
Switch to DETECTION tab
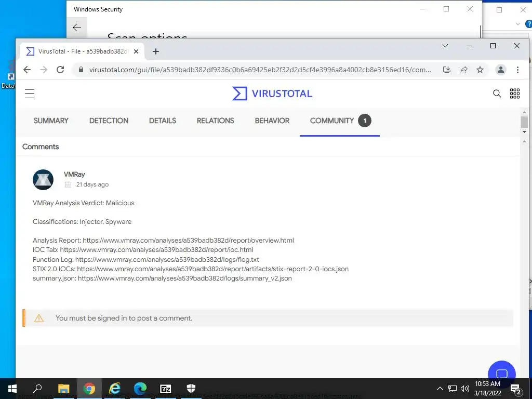tap(109, 121)
